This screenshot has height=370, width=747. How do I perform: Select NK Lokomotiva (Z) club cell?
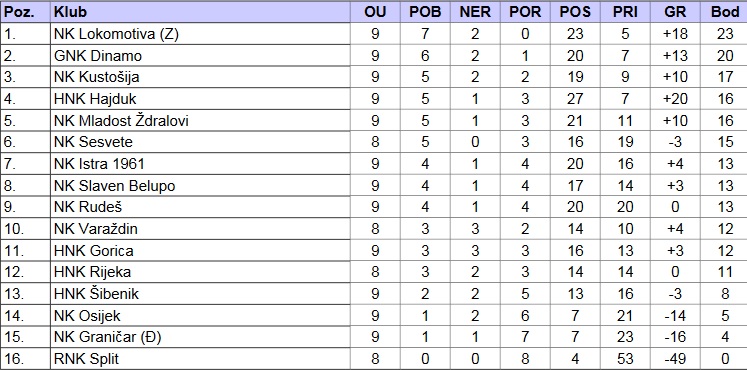pos(200,34)
